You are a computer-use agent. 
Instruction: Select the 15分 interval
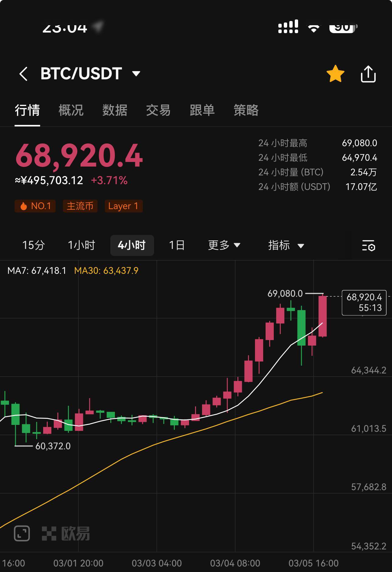pos(33,245)
